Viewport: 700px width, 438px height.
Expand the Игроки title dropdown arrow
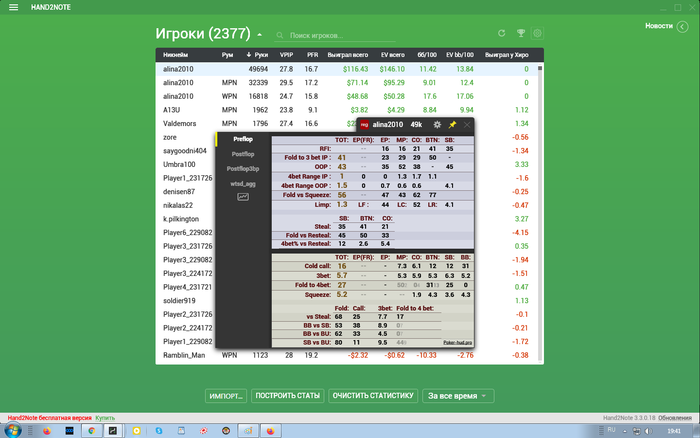click(259, 35)
